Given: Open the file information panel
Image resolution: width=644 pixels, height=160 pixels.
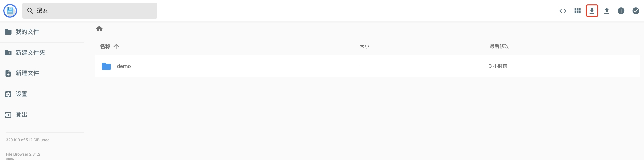Looking at the screenshot, I should click(x=621, y=11).
